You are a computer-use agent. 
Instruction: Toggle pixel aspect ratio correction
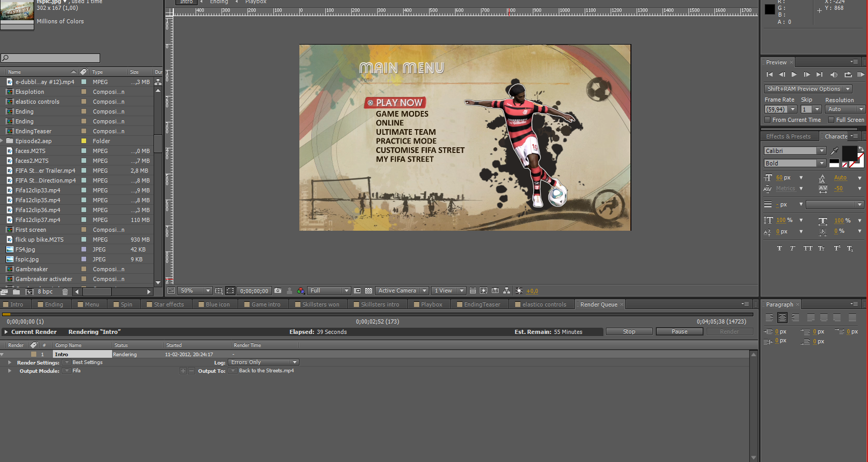(x=473, y=291)
